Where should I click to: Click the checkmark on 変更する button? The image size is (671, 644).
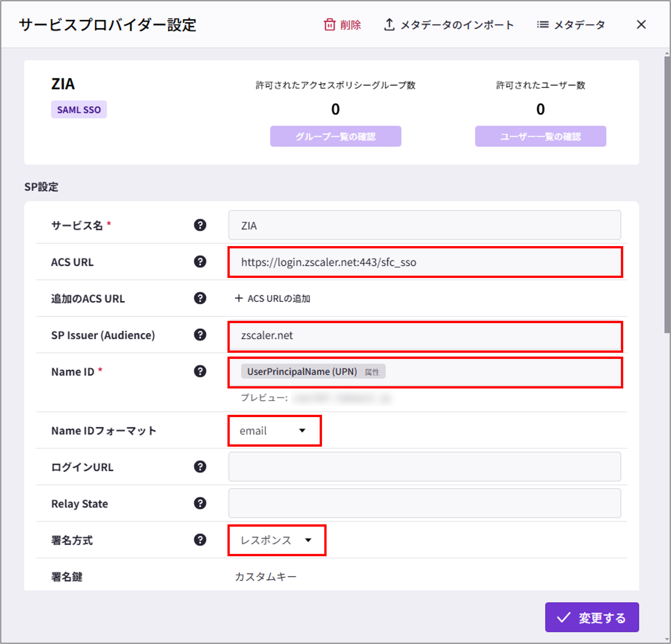coord(563,617)
